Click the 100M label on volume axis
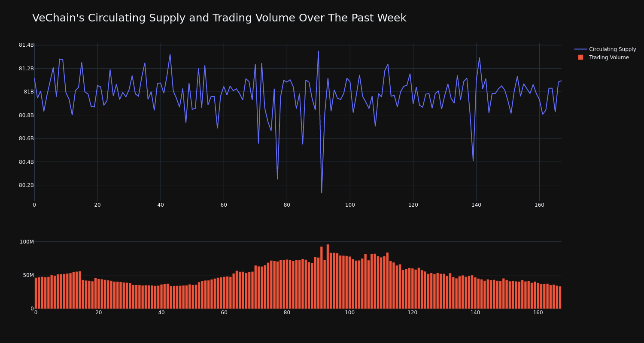The width and height of the screenshot is (644, 343). pyautogui.click(x=27, y=242)
